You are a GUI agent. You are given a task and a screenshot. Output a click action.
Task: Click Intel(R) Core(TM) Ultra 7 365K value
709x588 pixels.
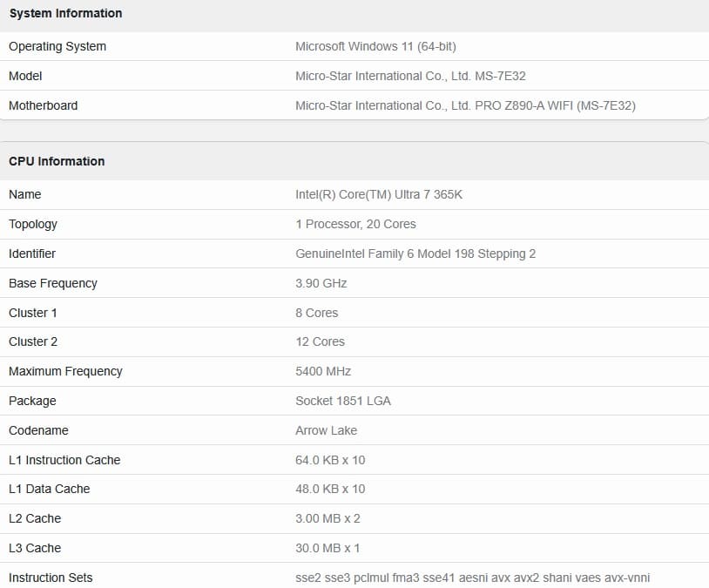click(379, 194)
